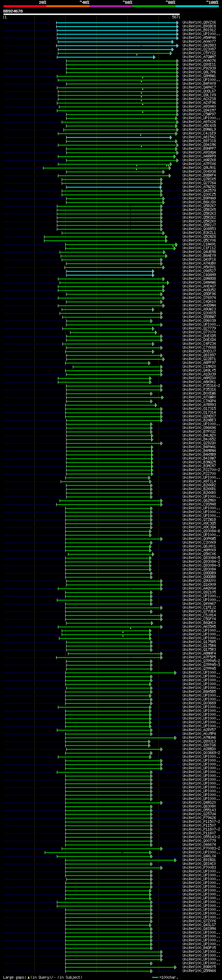Click the label UniRef100_Q5DF96
The height and width of the screenshot is (980, 222).
[199, 294]
